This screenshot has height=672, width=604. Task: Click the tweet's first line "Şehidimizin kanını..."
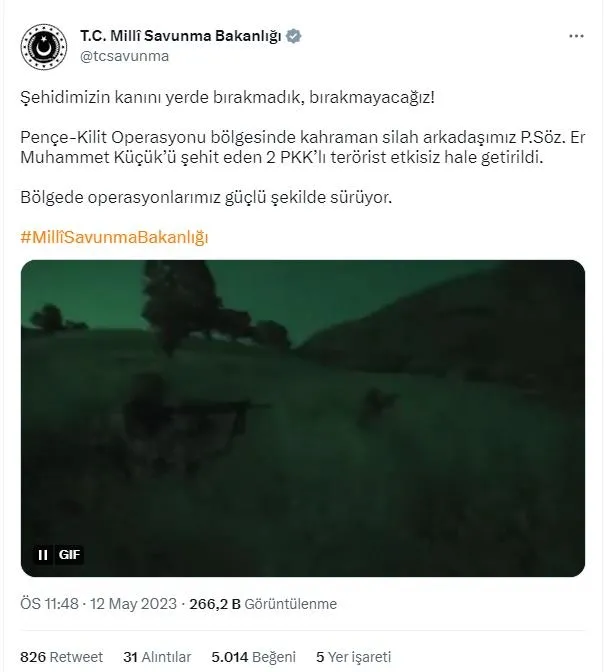227,97
